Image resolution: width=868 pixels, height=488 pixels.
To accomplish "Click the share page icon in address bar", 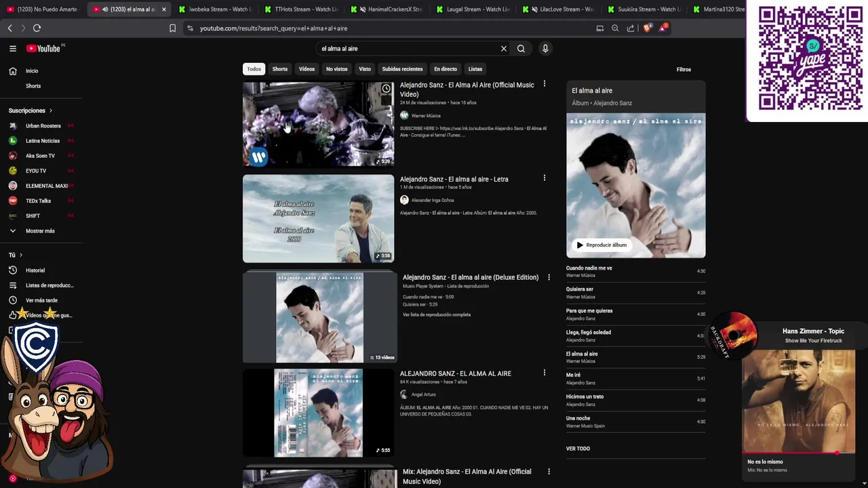I will coord(631,28).
